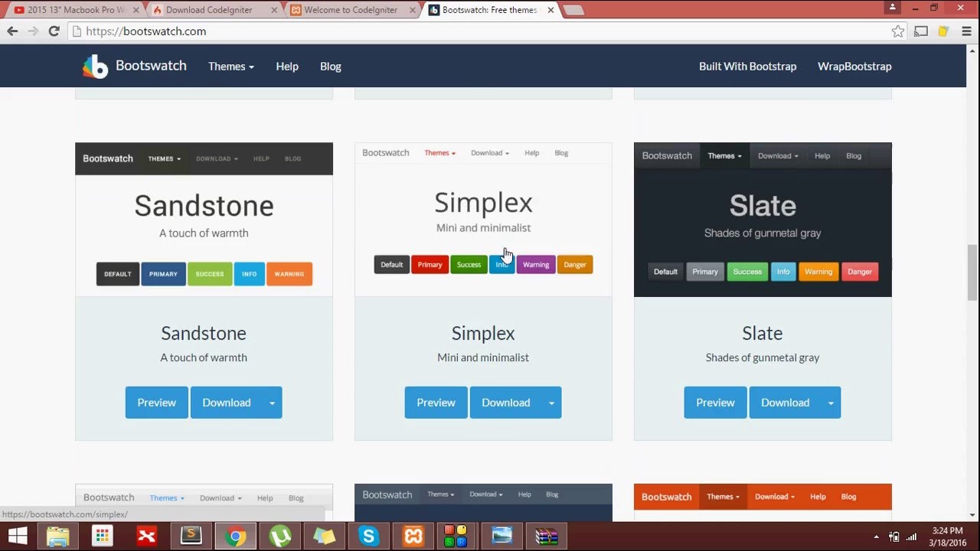Open the red X app in taskbar

[x=146, y=536]
